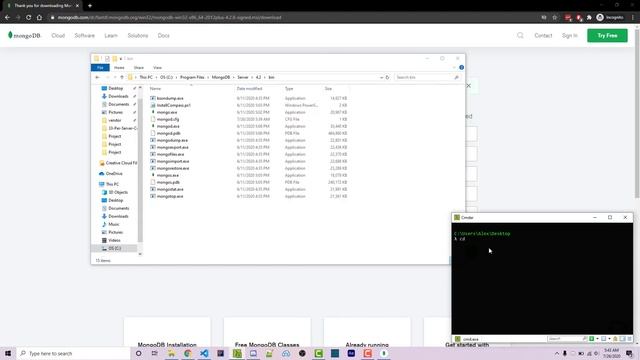640x360 pixels.
Task: Select the bsondump.exe file icon
Action: [x=153, y=98]
